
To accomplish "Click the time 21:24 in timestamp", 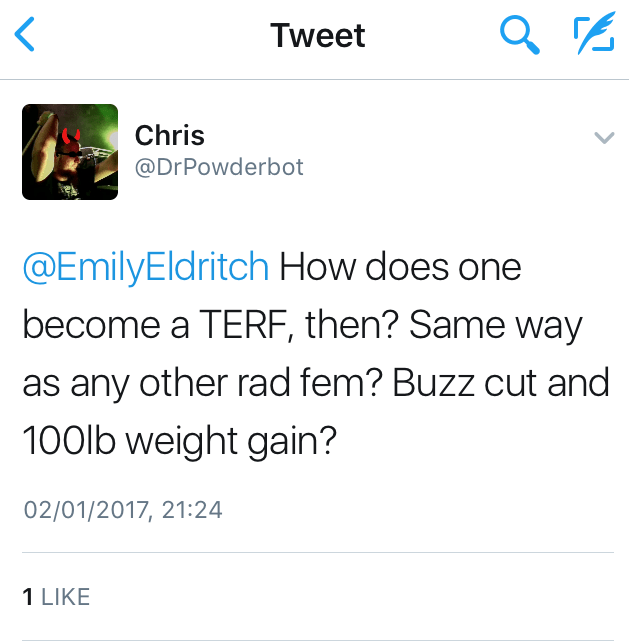I will 192,510.
